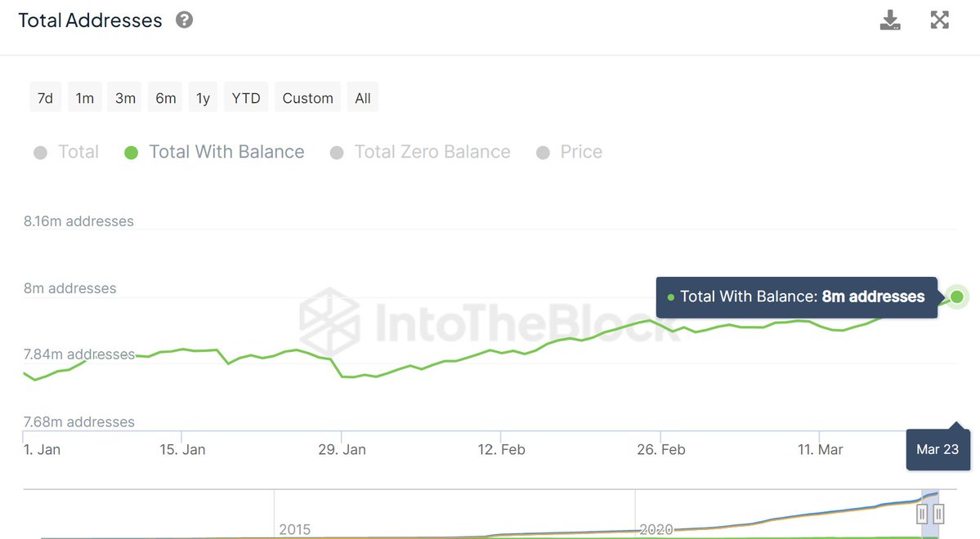Click the 2015 area in navigator
980x539 pixels.
294,529
